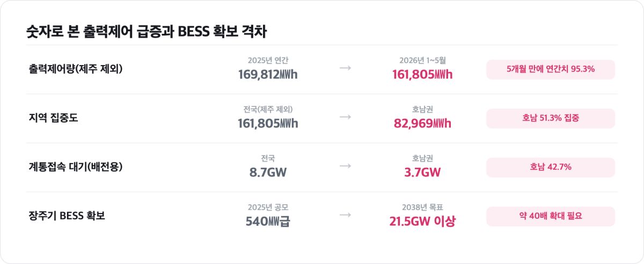Click the title 숫자로 본 출력제어 급증과 BESS 확보 격차
This screenshot has width=644, height=264.
147,32
